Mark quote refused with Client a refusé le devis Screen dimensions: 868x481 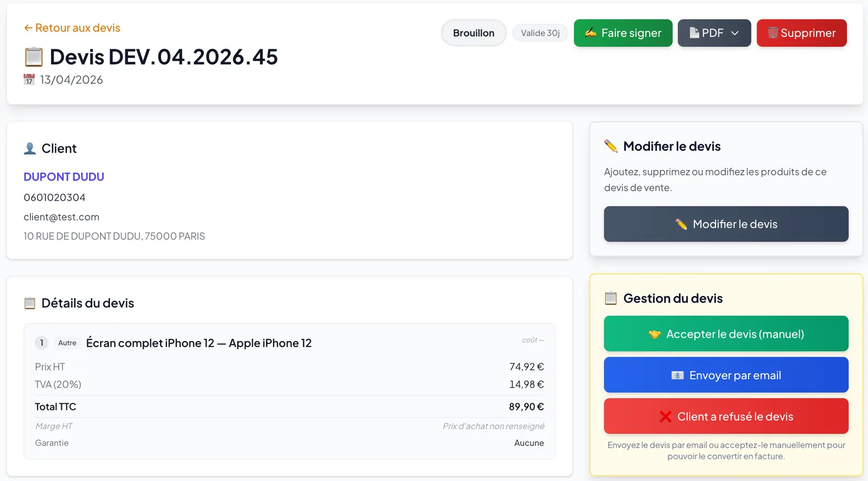(x=726, y=416)
